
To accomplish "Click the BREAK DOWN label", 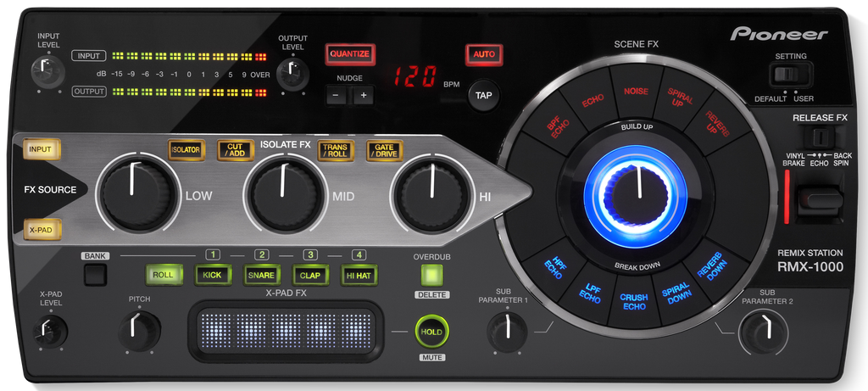I will pyautogui.click(x=637, y=265).
